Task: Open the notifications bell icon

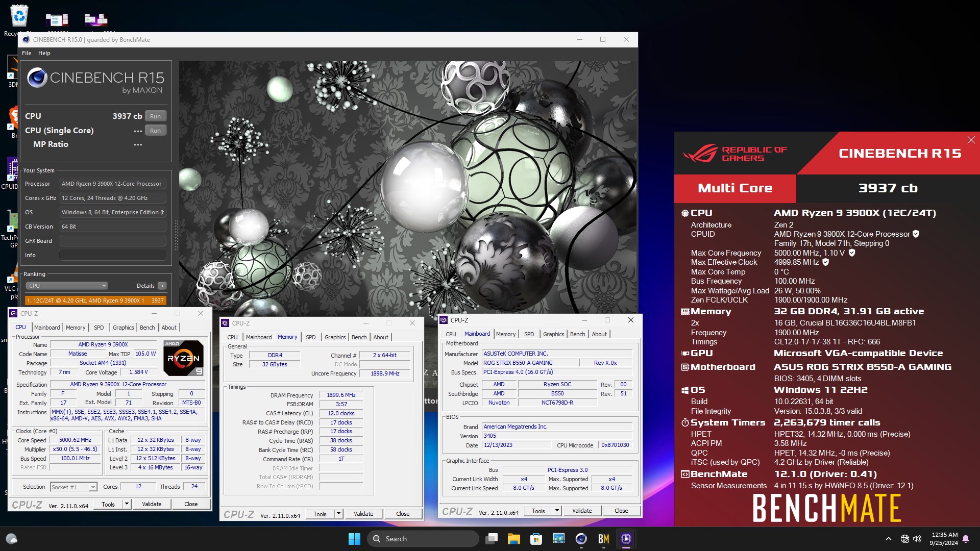Action: [x=966, y=539]
